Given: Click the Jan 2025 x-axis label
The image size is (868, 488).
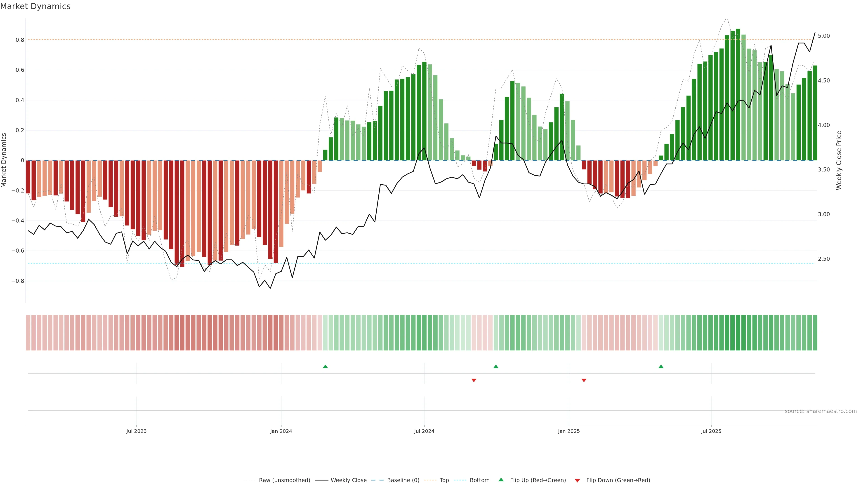Looking at the screenshot, I should tap(569, 431).
